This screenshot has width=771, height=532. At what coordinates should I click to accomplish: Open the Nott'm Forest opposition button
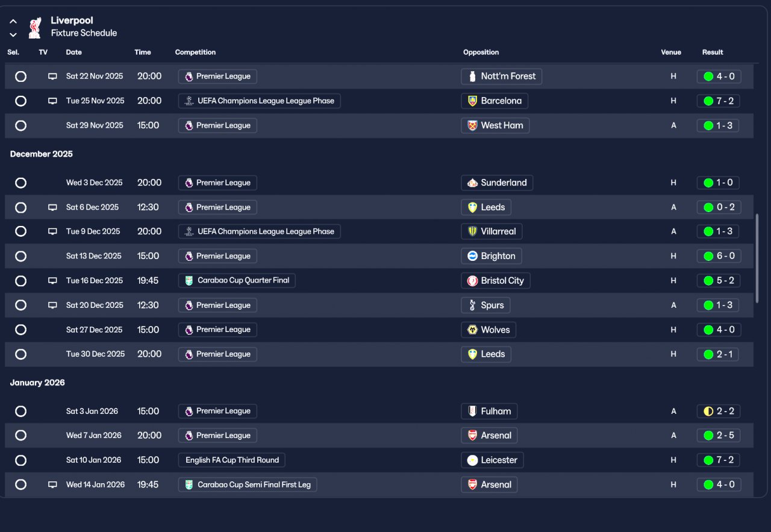[502, 77]
